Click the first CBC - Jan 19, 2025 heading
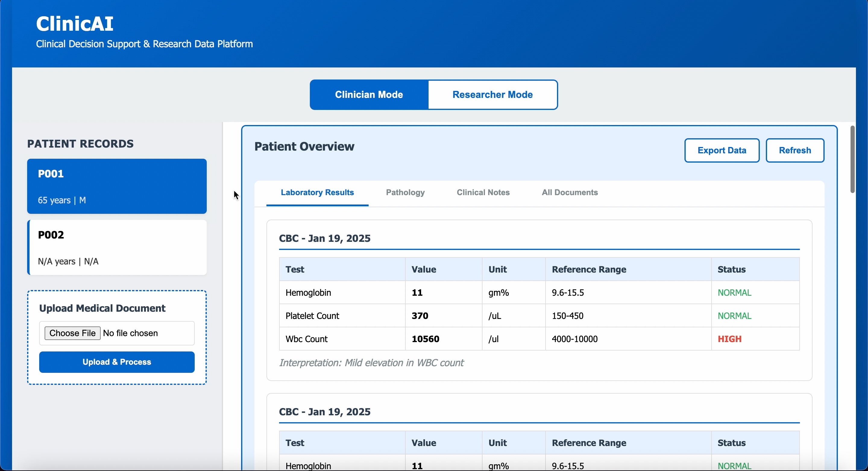 pyautogui.click(x=325, y=239)
